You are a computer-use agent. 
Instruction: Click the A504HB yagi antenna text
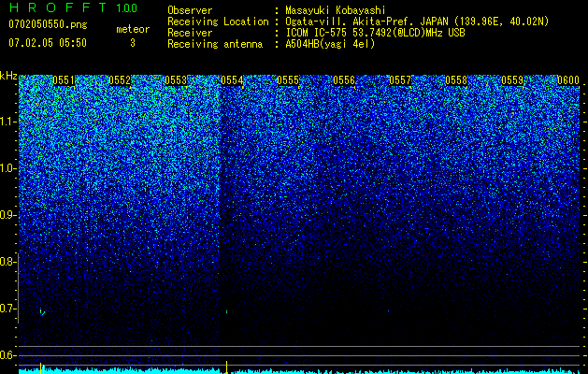[x=330, y=44]
